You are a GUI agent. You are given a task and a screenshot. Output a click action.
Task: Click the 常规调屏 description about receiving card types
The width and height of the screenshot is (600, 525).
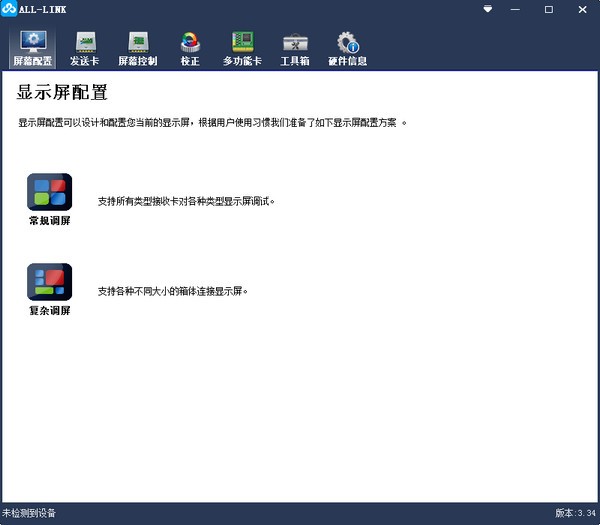click(x=186, y=201)
